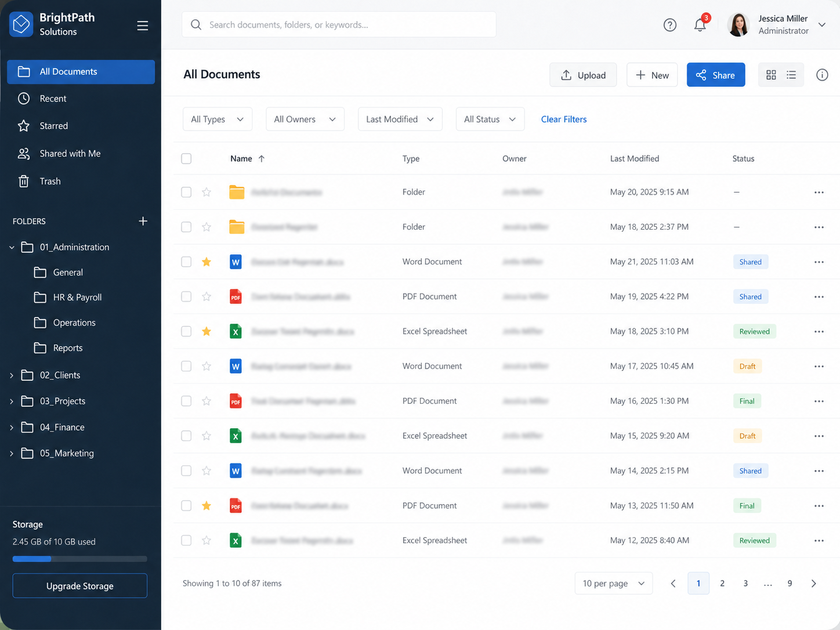Open the All Status filter dropdown
Image resolution: width=840 pixels, height=630 pixels.
click(490, 119)
